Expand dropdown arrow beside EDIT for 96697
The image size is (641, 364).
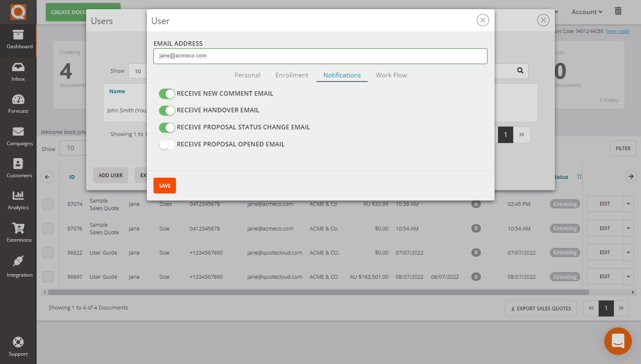(628, 277)
